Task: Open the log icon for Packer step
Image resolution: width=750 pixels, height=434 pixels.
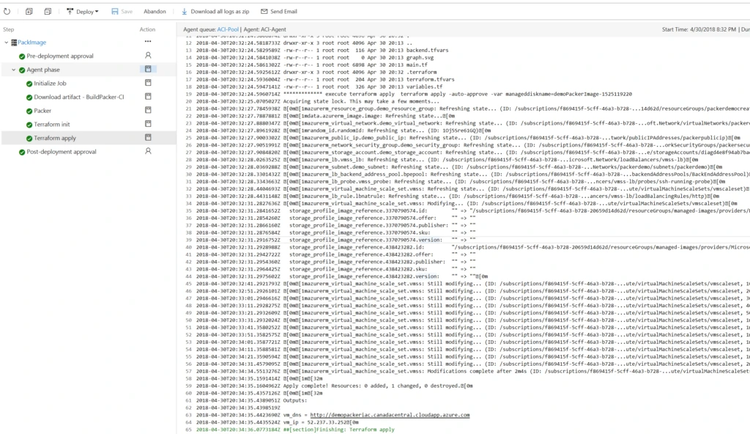Action: 148,110
